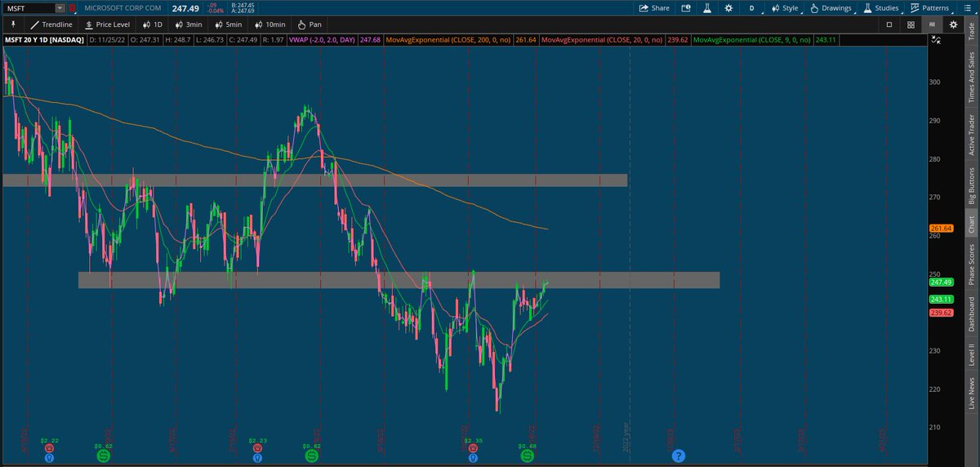Select the four-square chart grid layout icon
Image resolution: width=980 pixels, height=467 pixels.
point(911,24)
